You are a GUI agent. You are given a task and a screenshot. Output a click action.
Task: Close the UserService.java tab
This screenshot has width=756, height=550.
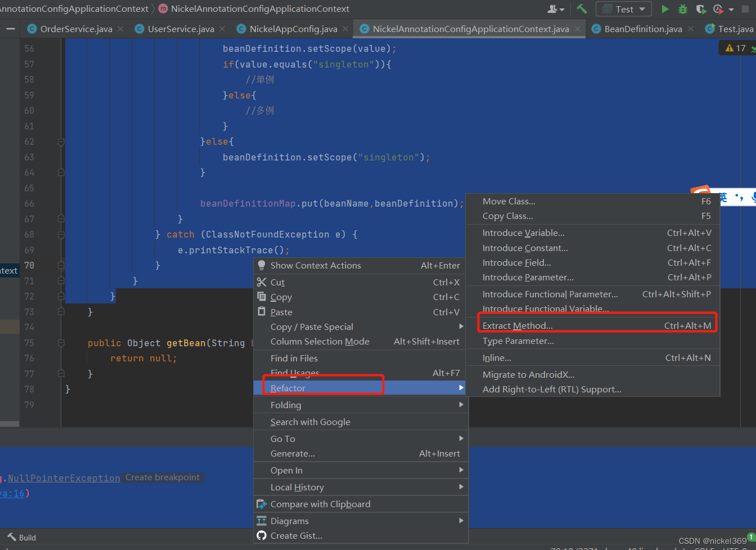pos(222,29)
